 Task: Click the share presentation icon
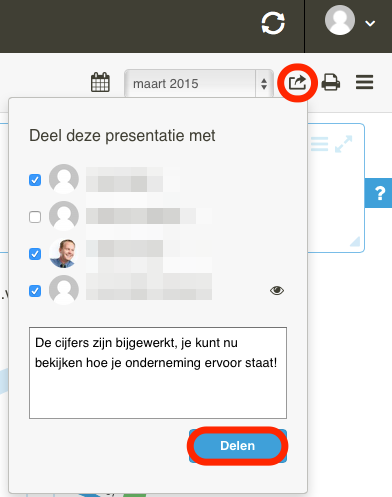297,83
